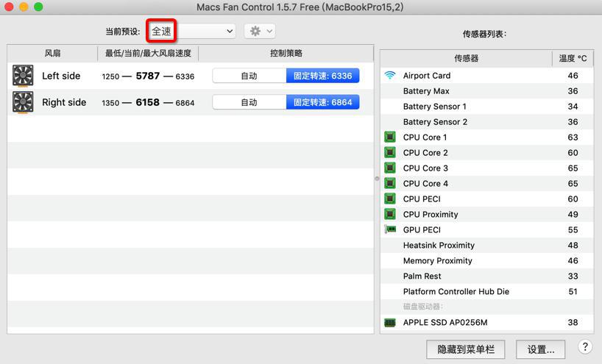Select 固定转速: 6864 for Right side
This screenshot has width=602, height=364.
click(322, 102)
